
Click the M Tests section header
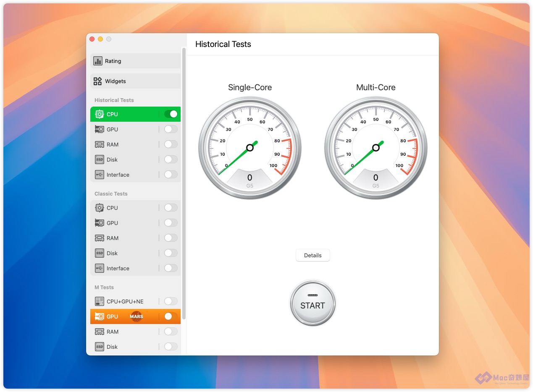click(x=104, y=287)
